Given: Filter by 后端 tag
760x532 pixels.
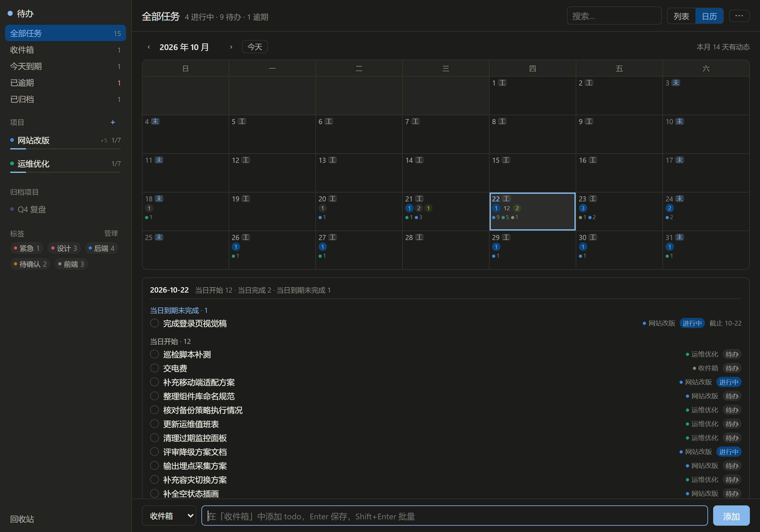Looking at the screenshot, I should point(102,248).
